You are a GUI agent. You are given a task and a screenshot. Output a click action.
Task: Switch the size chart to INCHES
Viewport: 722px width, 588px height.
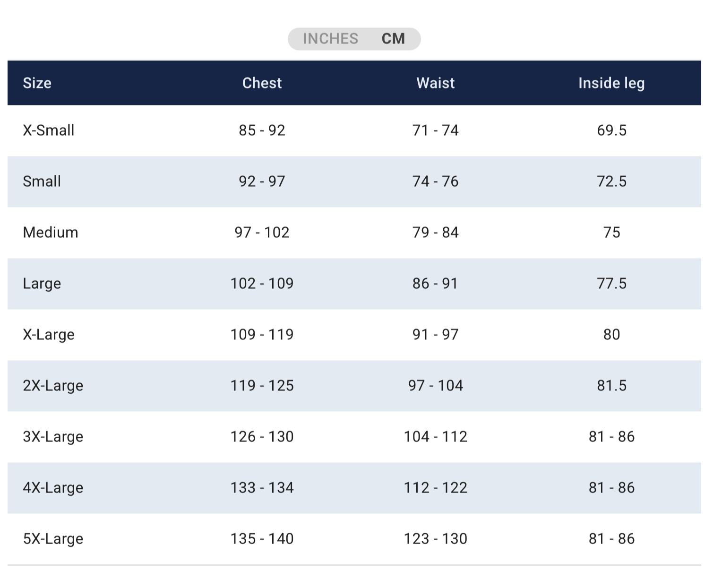(330, 39)
